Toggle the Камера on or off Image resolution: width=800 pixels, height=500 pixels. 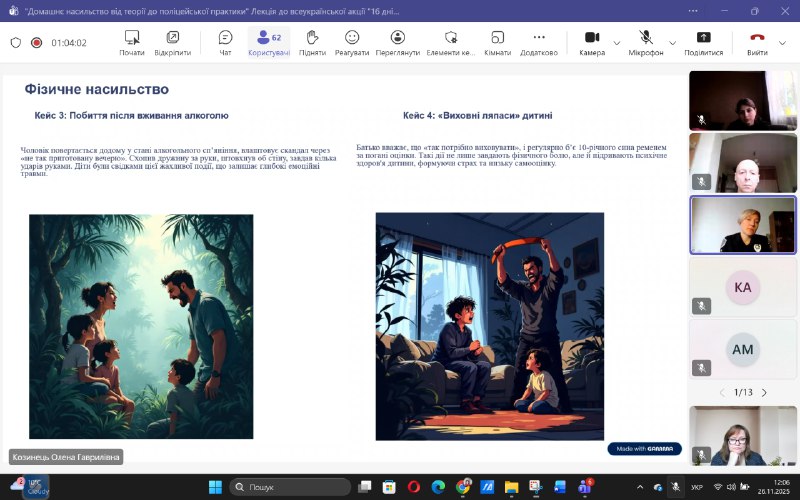(x=591, y=42)
